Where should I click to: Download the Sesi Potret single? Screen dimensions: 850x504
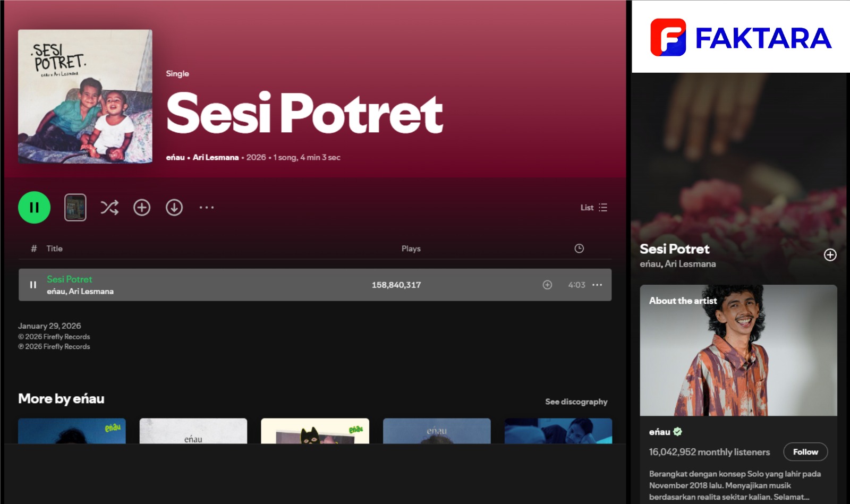[x=174, y=208]
